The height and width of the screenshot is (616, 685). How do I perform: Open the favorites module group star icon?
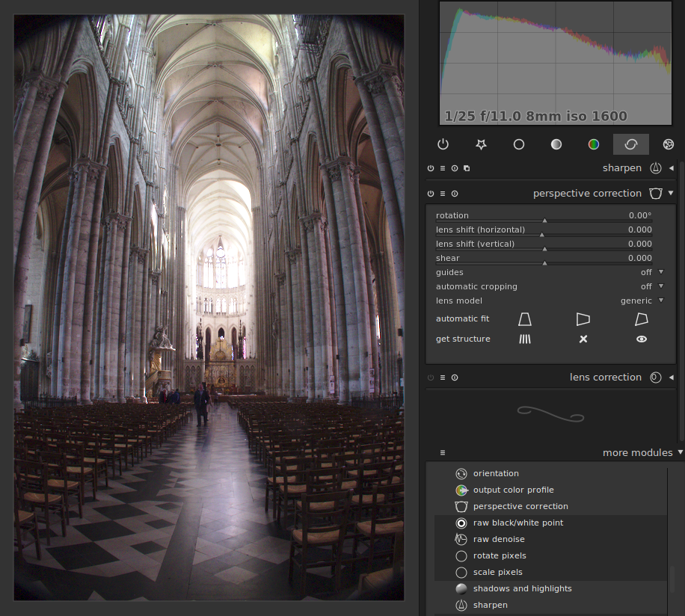pyautogui.click(x=481, y=144)
